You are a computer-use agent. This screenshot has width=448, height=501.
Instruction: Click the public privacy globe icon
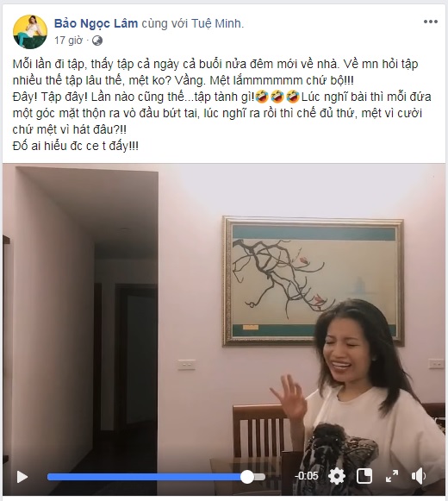pos(97,41)
